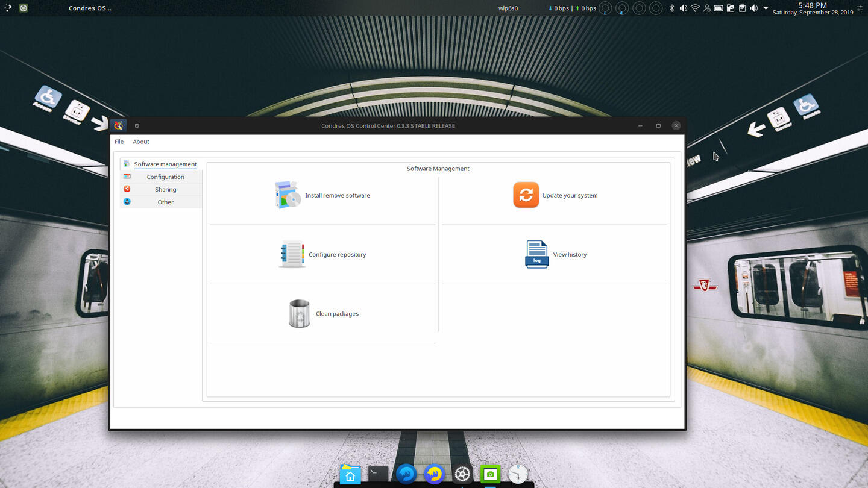Image resolution: width=868 pixels, height=488 pixels.
Task: Open the application launcher in the top panel
Action: coord(8,8)
